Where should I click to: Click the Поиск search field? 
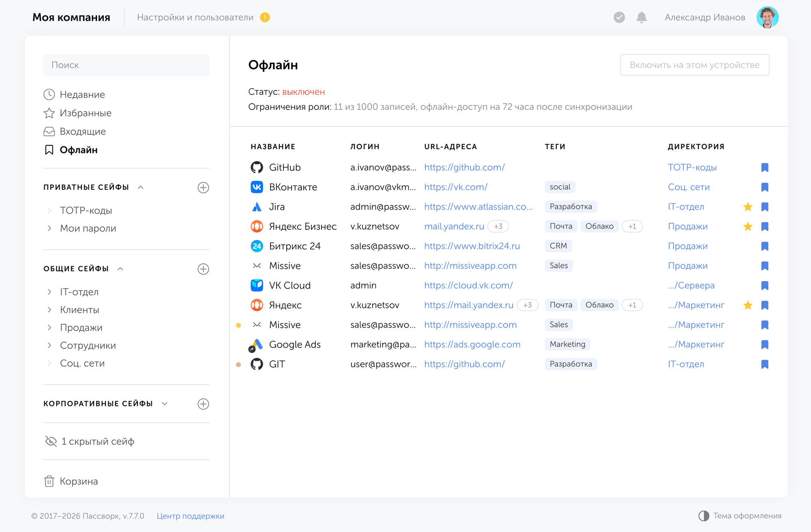pos(127,65)
